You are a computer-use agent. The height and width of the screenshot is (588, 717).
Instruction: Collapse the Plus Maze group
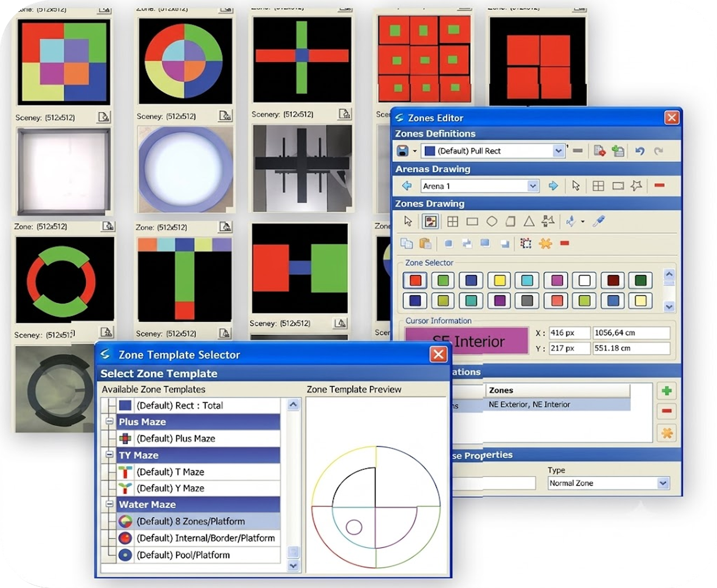(110, 421)
